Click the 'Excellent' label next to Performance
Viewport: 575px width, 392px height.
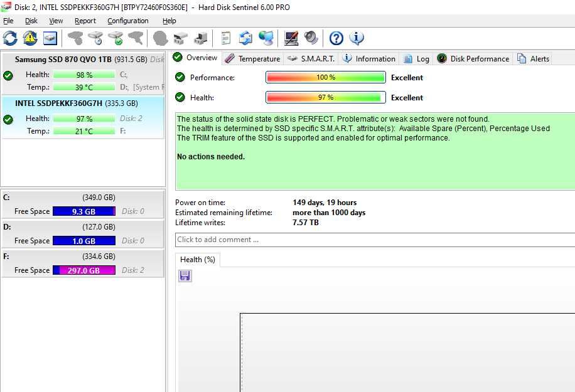[407, 78]
